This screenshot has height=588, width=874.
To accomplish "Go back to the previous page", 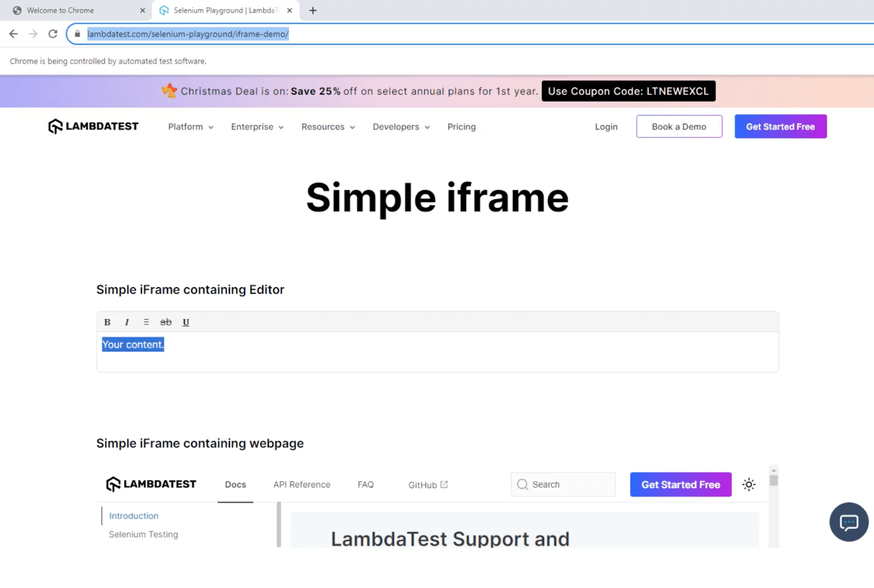I will click(14, 34).
